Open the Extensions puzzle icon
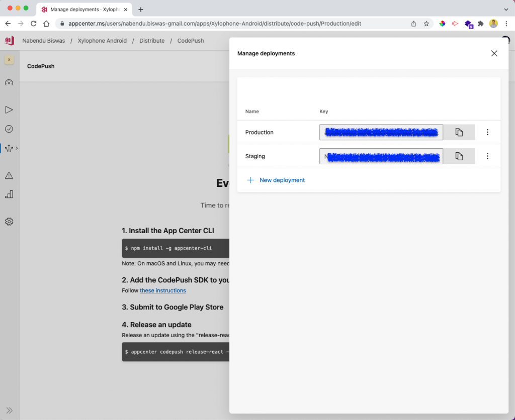Image resolution: width=515 pixels, height=420 pixels. (480, 24)
